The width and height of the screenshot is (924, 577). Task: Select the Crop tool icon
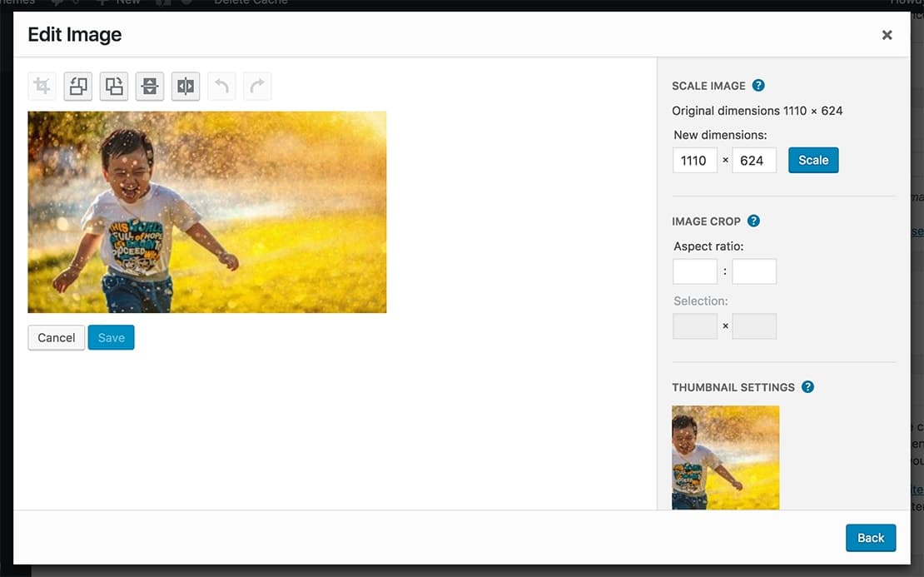tap(42, 87)
